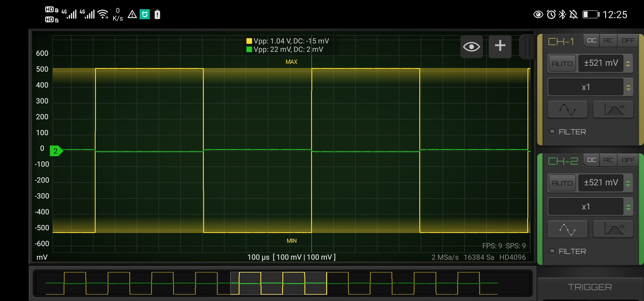Select DC coupling for CH-2
644x301 pixels.
point(592,160)
